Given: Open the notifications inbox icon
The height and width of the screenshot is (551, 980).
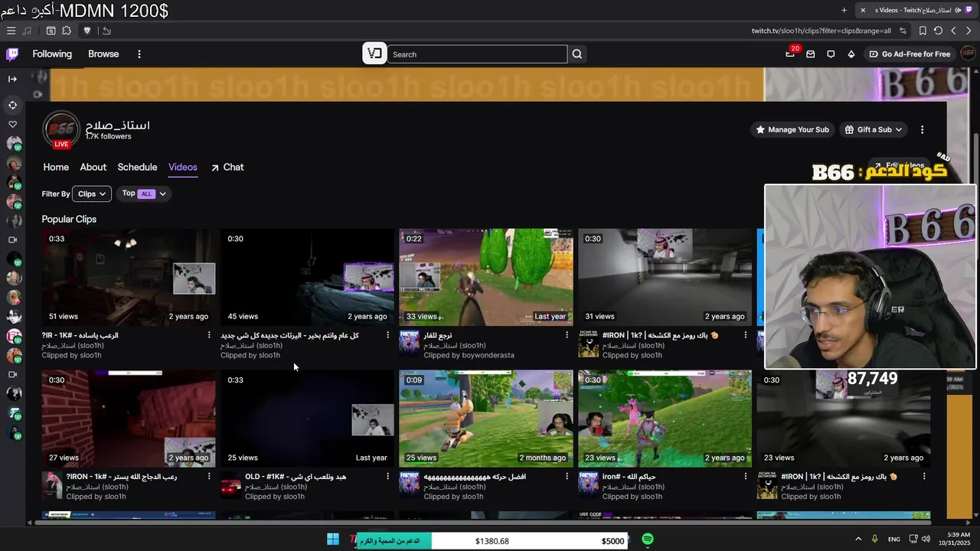Looking at the screenshot, I should (810, 54).
